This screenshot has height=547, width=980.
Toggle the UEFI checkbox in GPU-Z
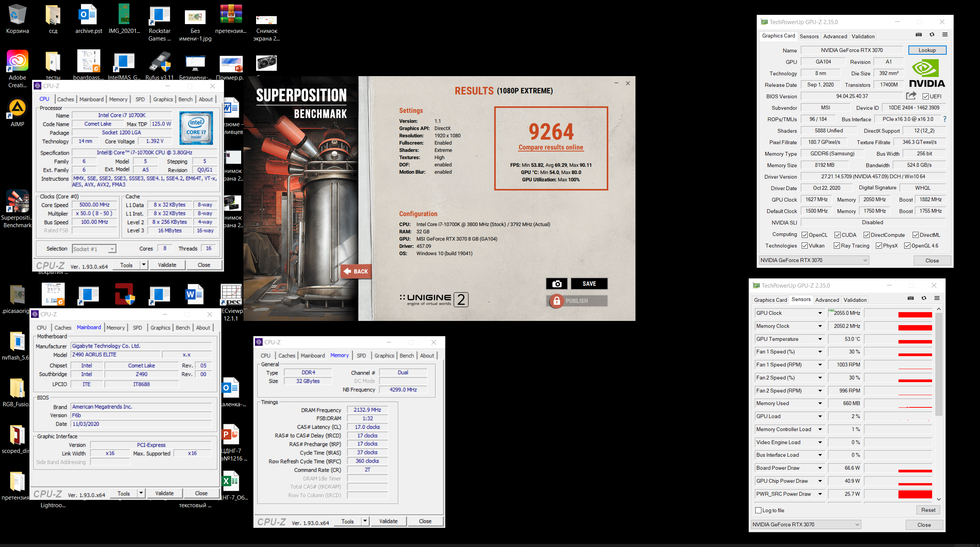(926, 96)
